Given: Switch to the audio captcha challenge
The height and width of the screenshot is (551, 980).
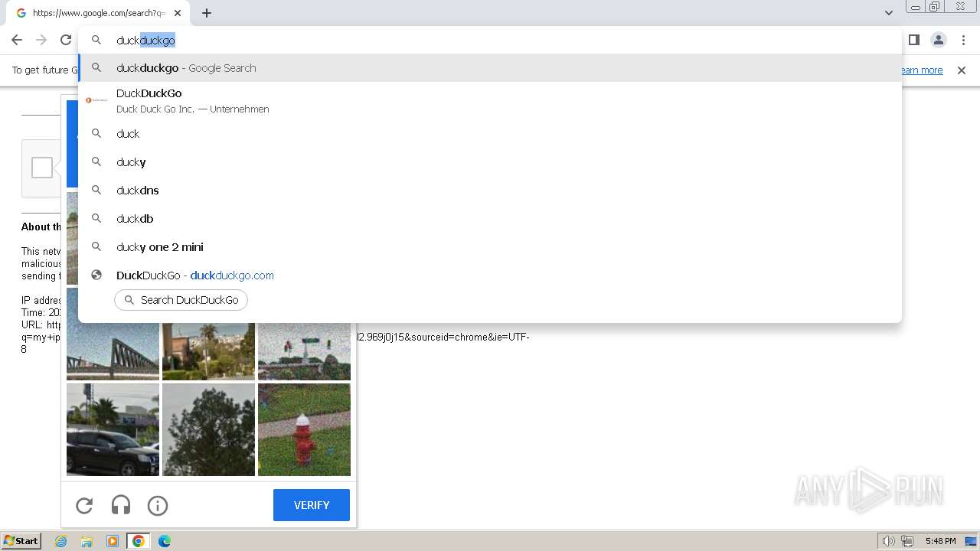Looking at the screenshot, I should point(121,505).
